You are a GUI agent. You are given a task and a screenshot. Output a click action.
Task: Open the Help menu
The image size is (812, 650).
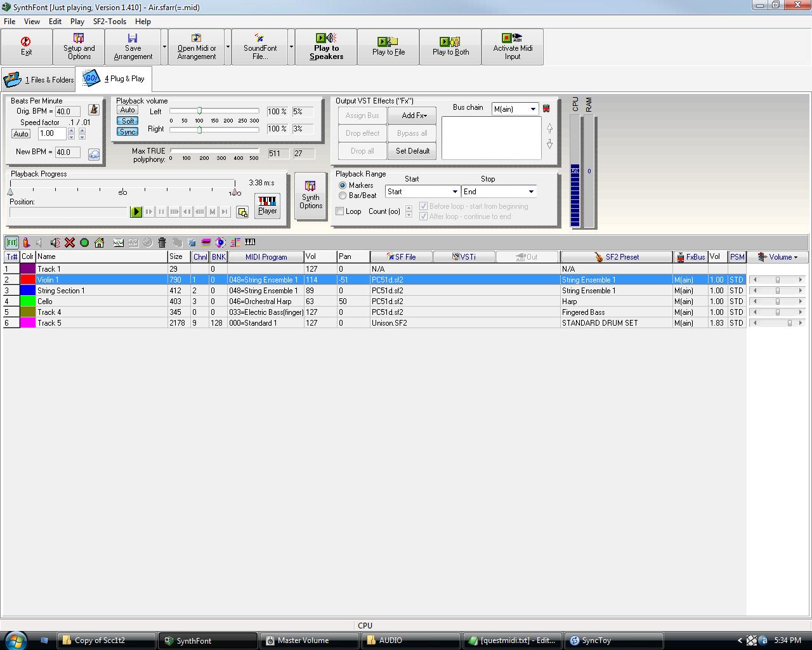point(143,22)
